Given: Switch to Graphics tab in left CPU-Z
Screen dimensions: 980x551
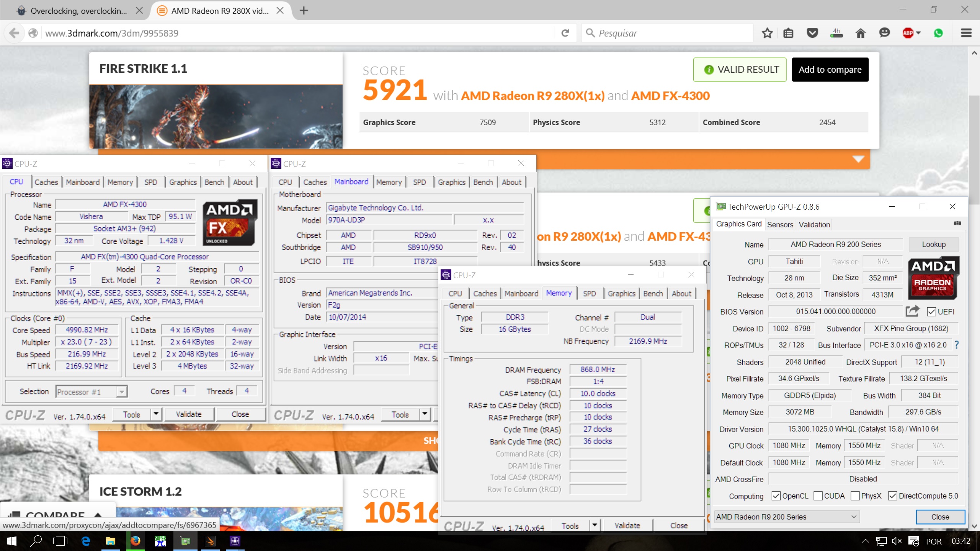Looking at the screenshot, I should 183,182.
